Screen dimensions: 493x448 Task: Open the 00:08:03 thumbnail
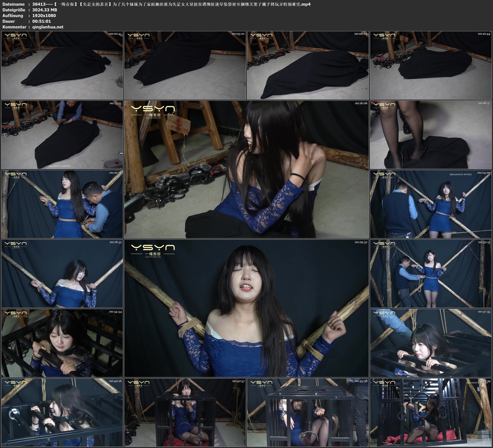(308, 65)
